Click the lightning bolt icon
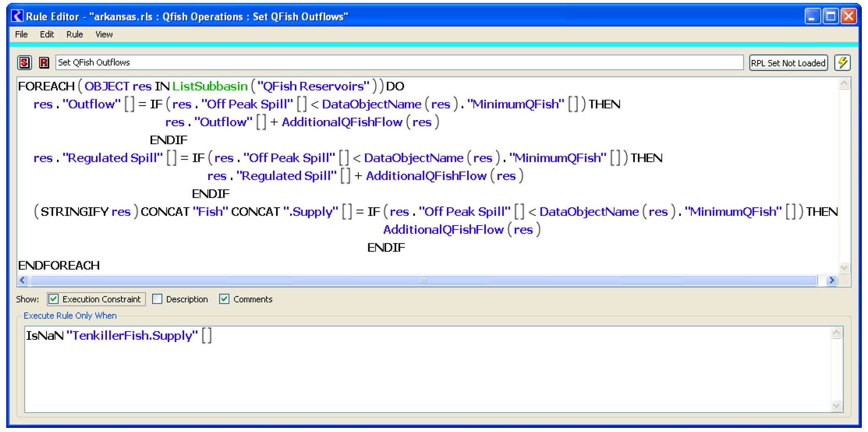This screenshot has height=432, width=868. click(x=842, y=63)
